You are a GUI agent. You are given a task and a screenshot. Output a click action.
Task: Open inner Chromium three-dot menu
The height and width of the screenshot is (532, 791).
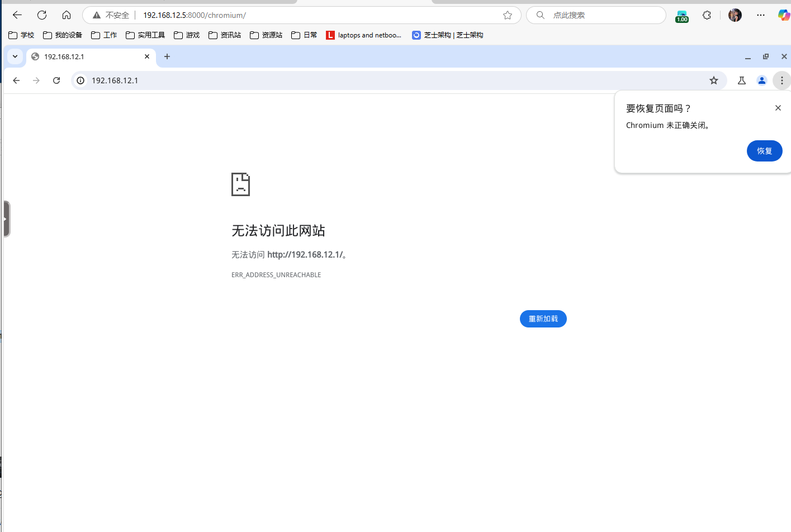coord(782,80)
